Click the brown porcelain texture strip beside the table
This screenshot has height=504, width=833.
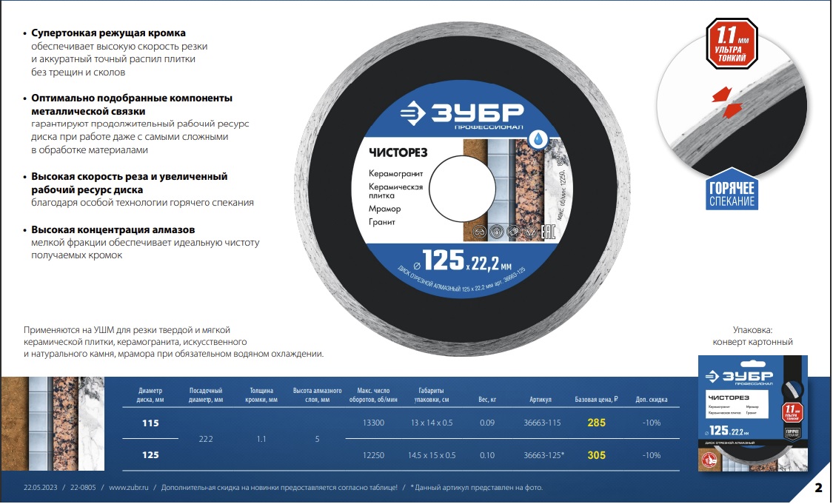[14, 423]
